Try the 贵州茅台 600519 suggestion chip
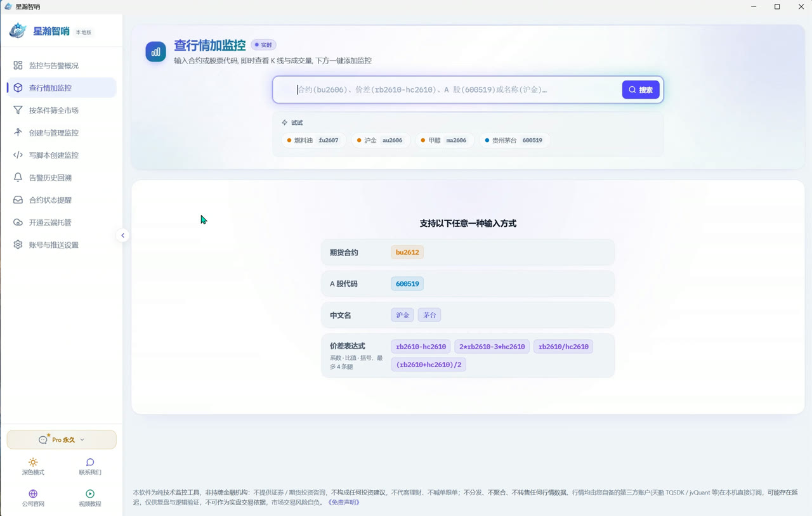 (x=514, y=140)
